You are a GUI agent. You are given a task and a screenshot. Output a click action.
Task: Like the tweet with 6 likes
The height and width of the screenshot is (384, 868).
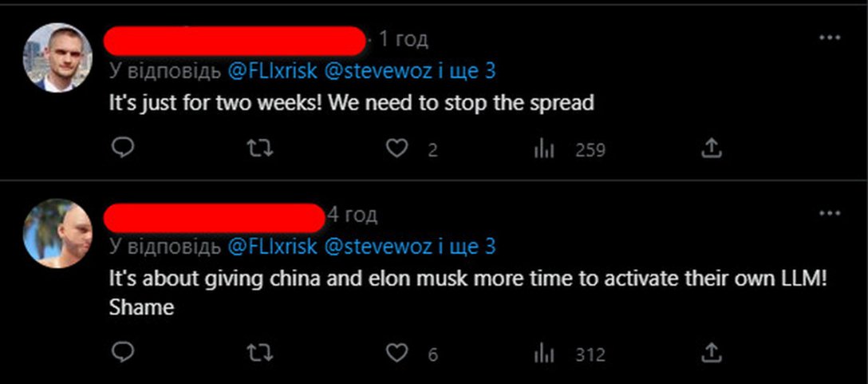pos(397,353)
